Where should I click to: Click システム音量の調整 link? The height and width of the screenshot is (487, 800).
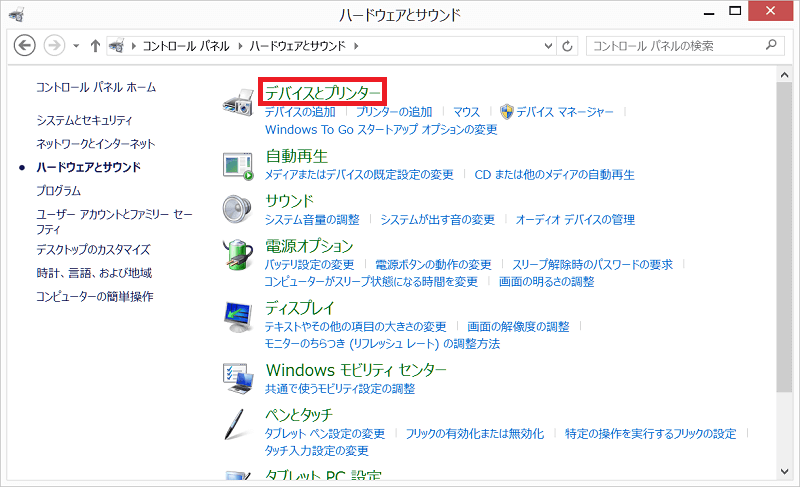pyautogui.click(x=312, y=220)
